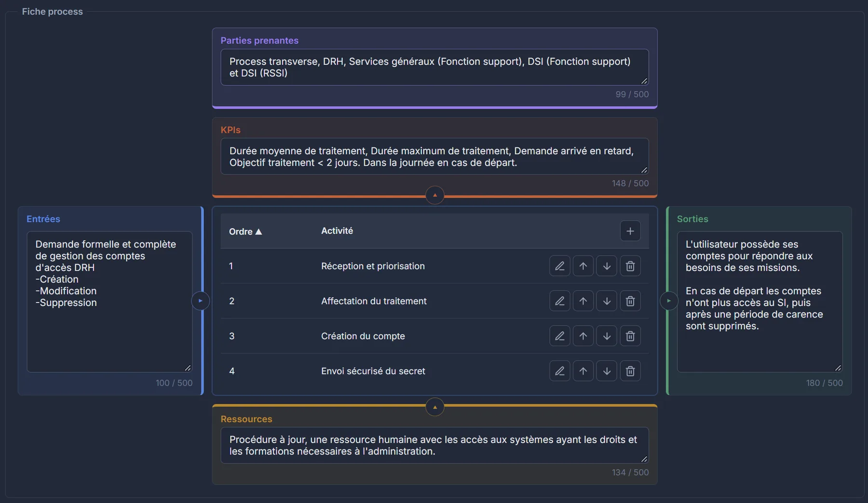Move Affectation du traitement down
This screenshot has width=868, height=503.
pyautogui.click(x=607, y=301)
